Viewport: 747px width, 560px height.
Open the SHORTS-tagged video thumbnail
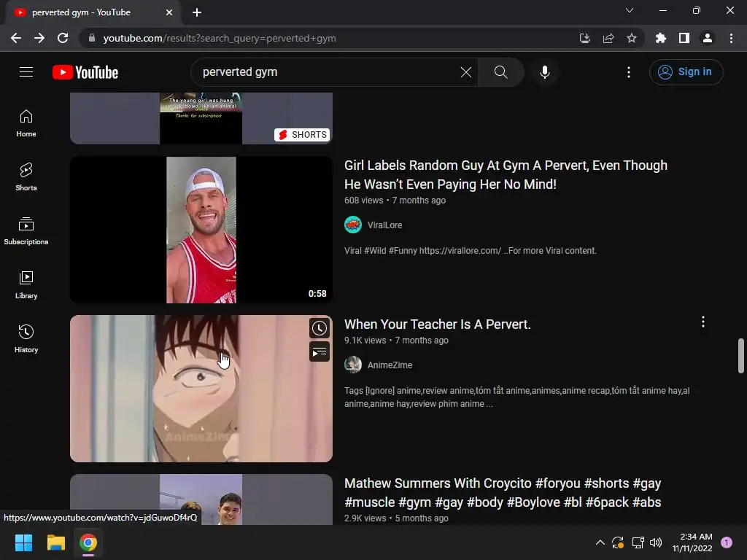pos(201,118)
